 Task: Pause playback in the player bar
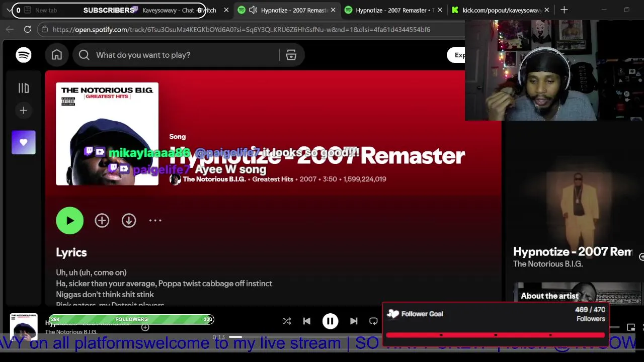[x=330, y=321]
